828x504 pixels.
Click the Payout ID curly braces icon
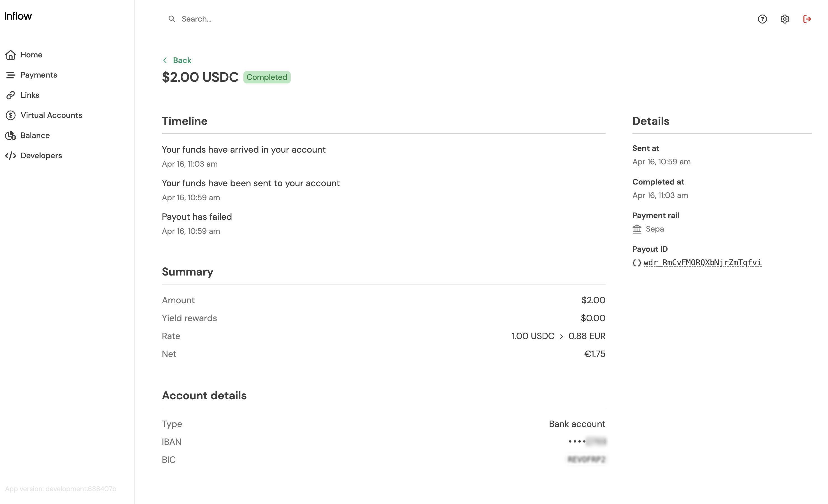tap(637, 263)
